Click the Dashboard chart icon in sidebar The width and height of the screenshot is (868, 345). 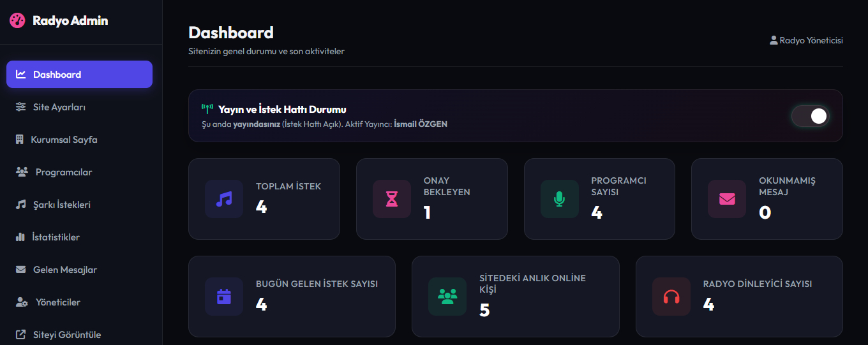click(x=21, y=74)
